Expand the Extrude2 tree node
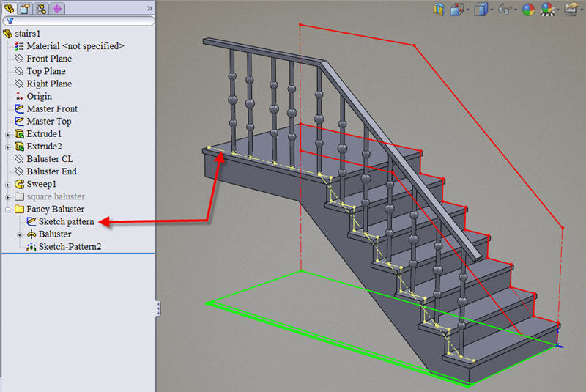This screenshot has width=586, height=392. coord(7,147)
